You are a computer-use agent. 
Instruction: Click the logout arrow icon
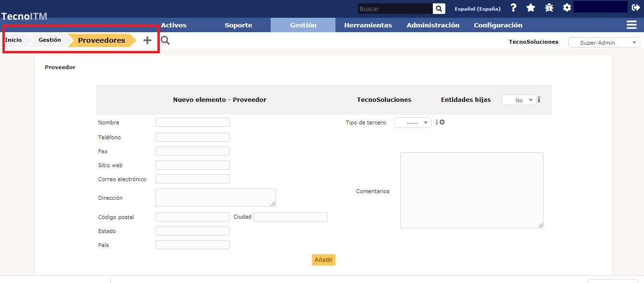(636, 8)
